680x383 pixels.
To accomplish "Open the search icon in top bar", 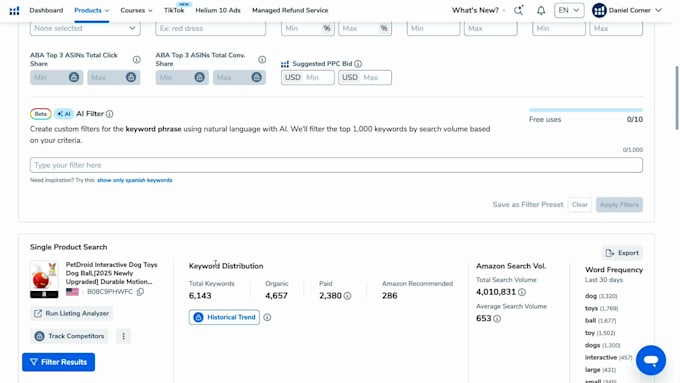I will [518, 10].
